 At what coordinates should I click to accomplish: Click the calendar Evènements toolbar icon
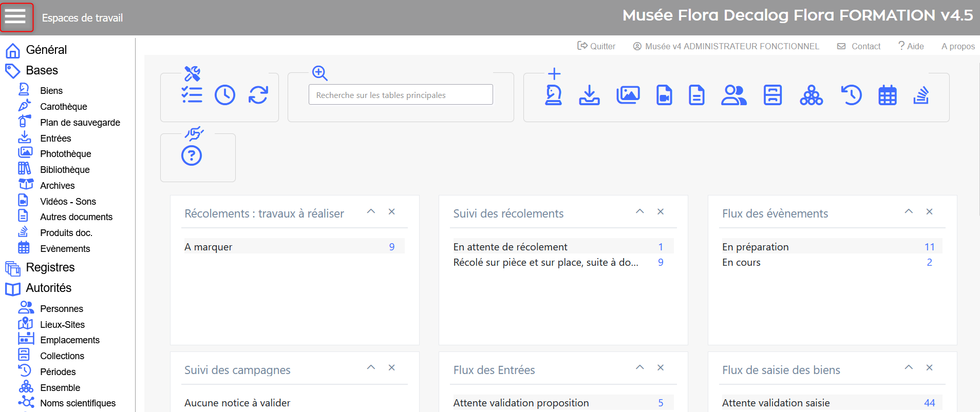(x=887, y=95)
